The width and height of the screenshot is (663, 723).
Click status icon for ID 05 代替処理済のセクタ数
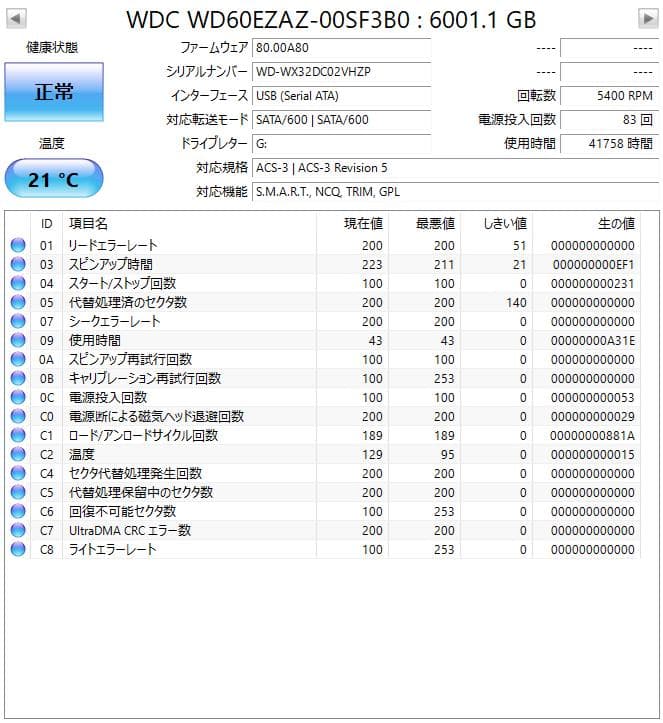(x=18, y=302)
